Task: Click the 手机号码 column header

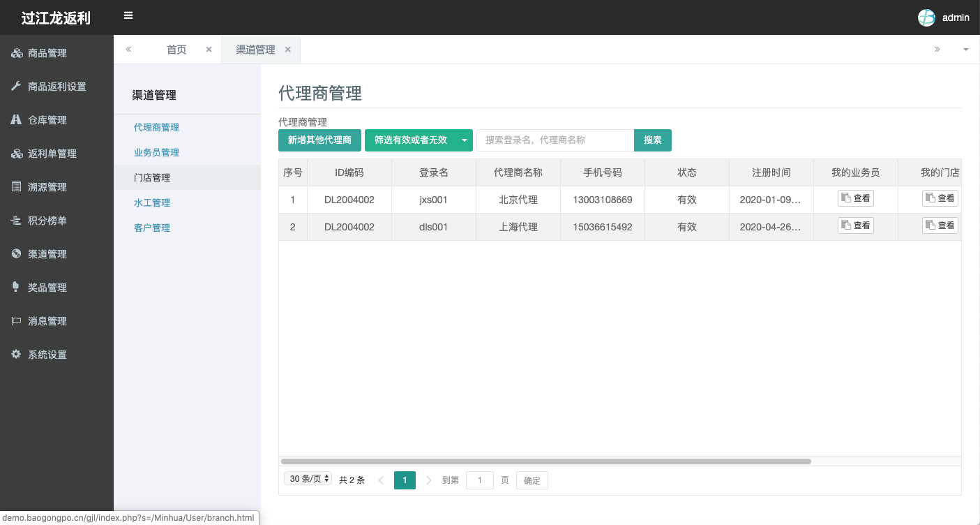Action: coord(603,172)
